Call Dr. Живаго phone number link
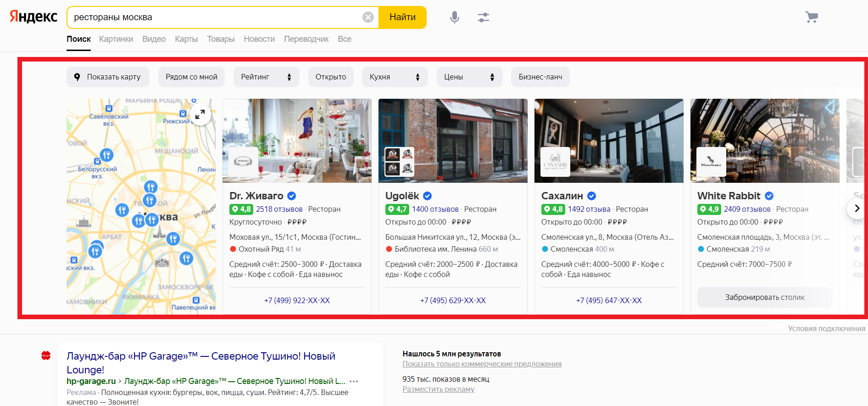Image resolution: width=868 pixels, height=406 pixels. (297, 300)
